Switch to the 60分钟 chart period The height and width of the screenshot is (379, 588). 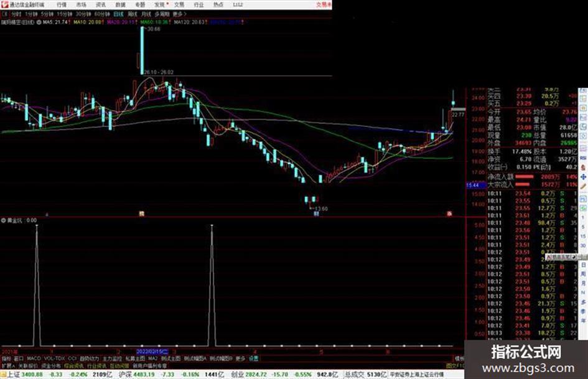(101, 14)
